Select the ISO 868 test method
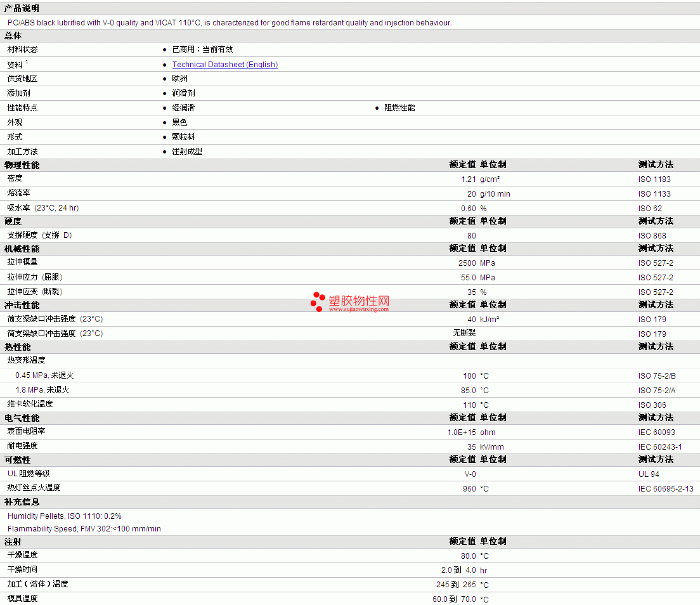Viewport: 700px width, 605px height. (652, 236)
